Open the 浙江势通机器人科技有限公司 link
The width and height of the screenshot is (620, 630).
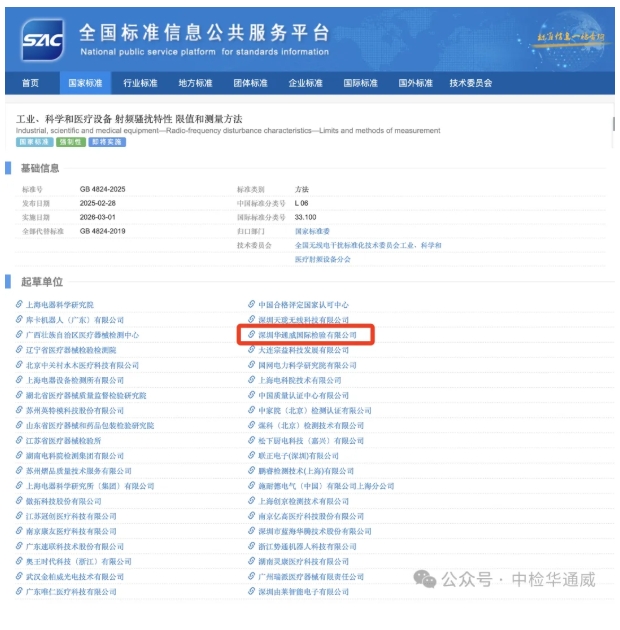(x=307, y=546)
